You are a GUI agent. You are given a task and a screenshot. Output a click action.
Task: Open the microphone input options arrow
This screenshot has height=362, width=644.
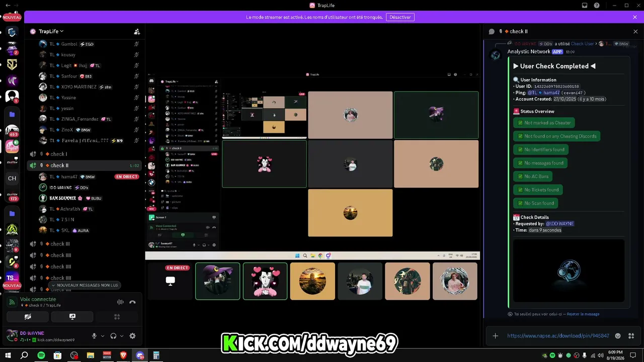point(103,336)
